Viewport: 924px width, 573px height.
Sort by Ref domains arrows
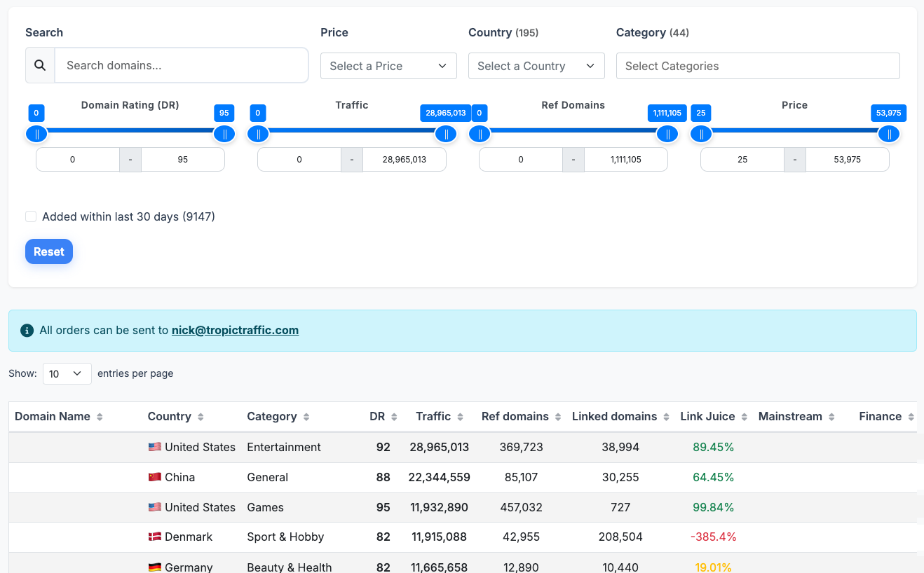558,417
